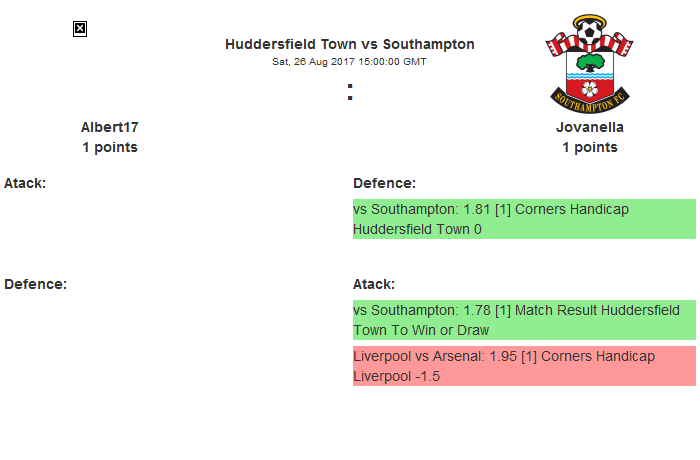The width and height of the screenshot is (700, 460).
Task: Click Jovanella's 1 points label
Action: tap(589, 147)
